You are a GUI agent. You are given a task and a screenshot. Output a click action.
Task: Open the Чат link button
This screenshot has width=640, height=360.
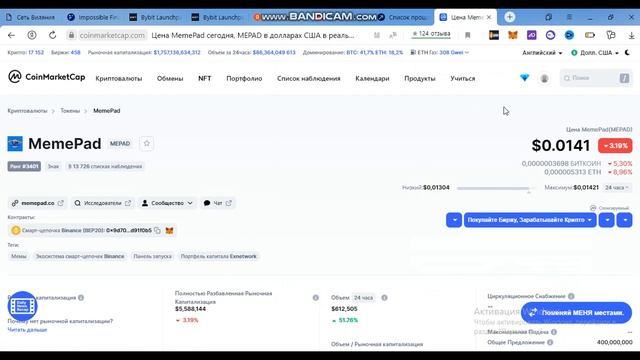pyautogui.click(x=218, y=203)
